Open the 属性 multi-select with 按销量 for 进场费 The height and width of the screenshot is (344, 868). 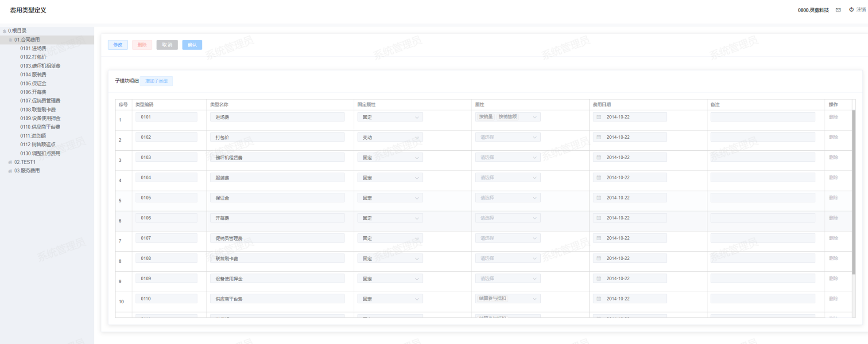(x=508, y=117)
